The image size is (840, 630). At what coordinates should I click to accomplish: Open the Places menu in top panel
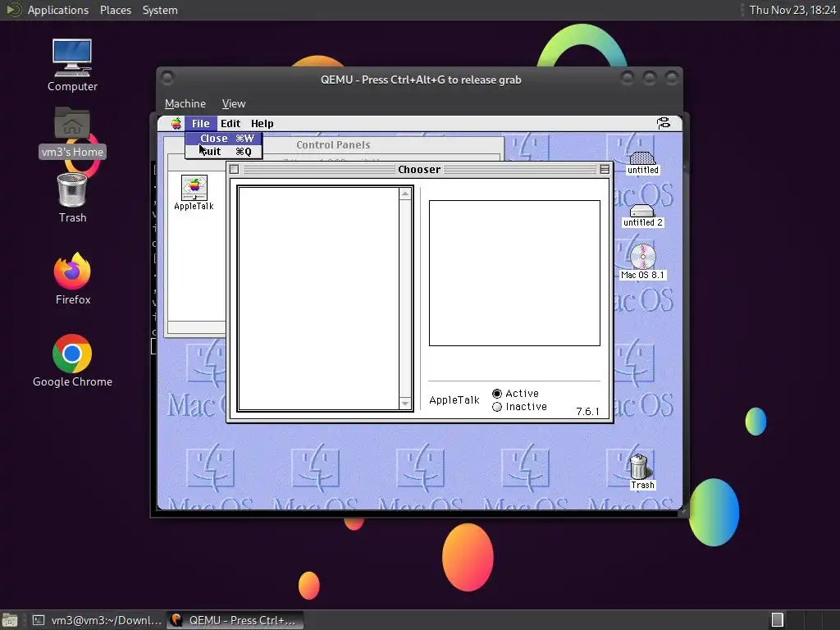pos(115,10)
